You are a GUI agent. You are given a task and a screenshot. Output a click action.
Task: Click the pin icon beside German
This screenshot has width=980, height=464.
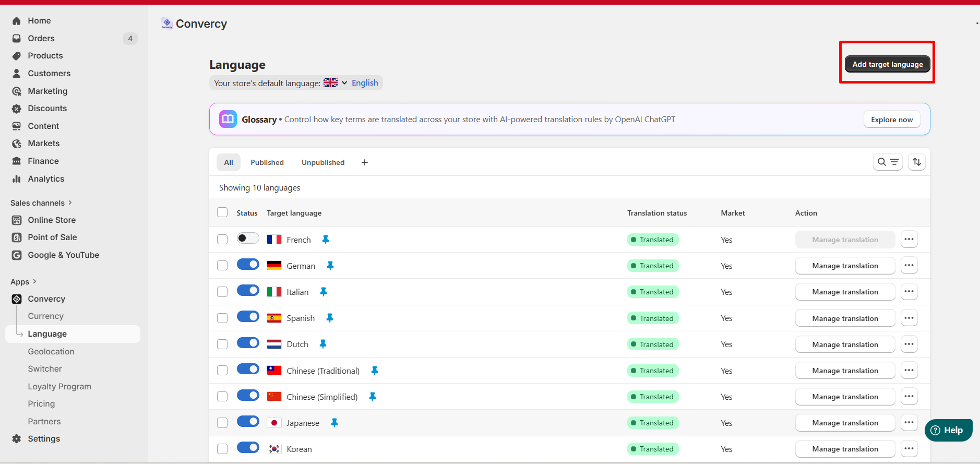[x=330, y=266]
